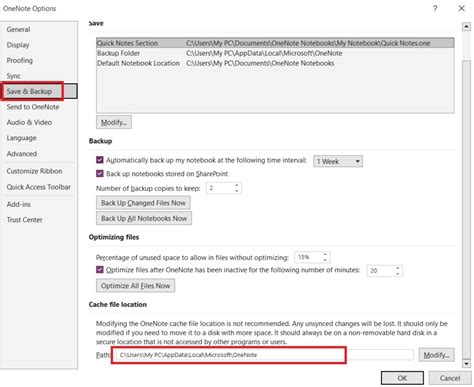Click the backup copies number field
The image size is (474, 387).
pos(220,188)
